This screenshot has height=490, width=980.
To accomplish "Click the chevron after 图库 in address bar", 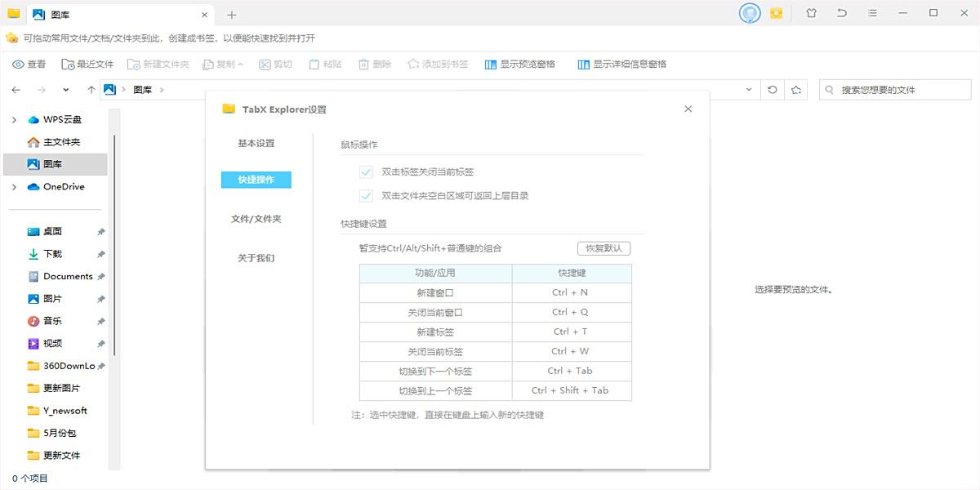I will point(162,90).
